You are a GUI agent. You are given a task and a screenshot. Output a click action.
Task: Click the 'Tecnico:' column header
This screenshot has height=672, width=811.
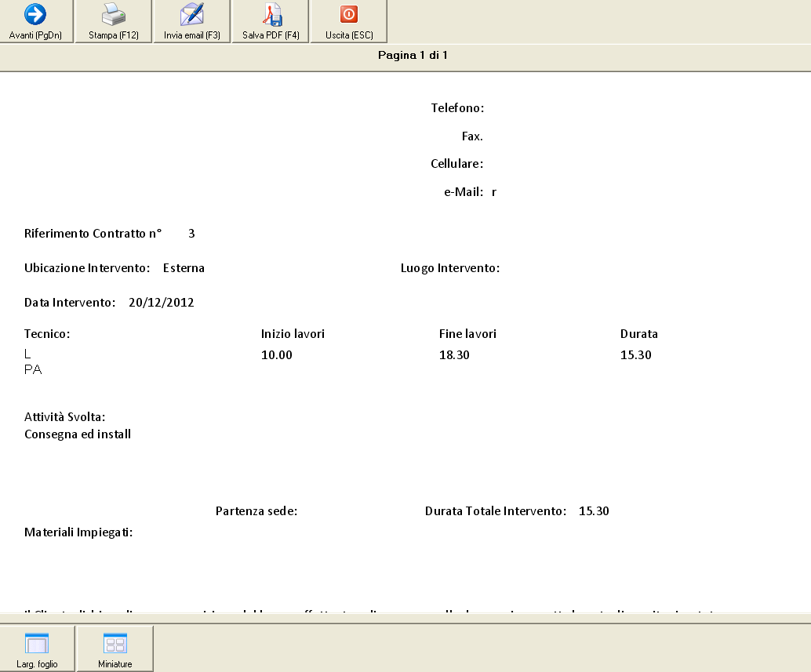tap(47, 334)
